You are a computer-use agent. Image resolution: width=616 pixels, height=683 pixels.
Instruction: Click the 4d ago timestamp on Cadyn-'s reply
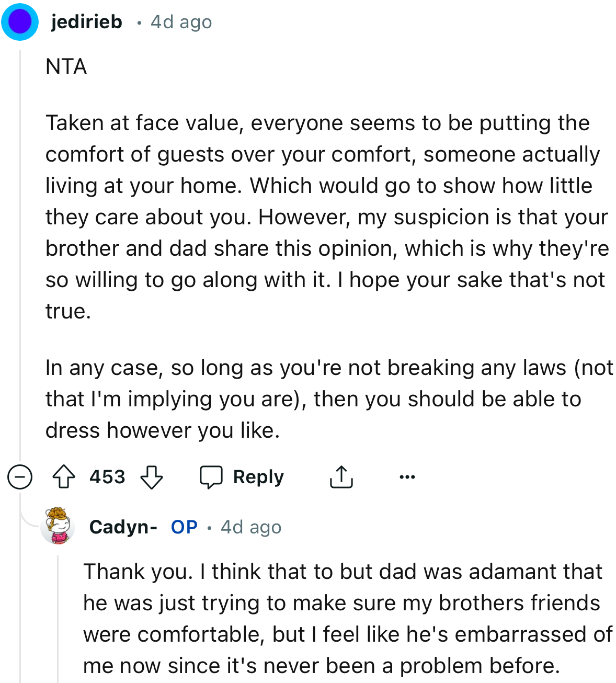click(x=250, y=527)
